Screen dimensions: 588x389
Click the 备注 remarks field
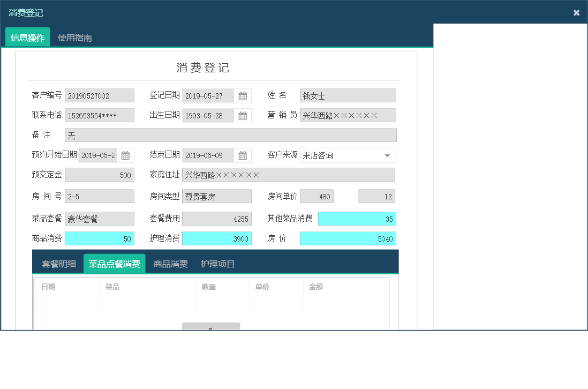pos(230,135)
